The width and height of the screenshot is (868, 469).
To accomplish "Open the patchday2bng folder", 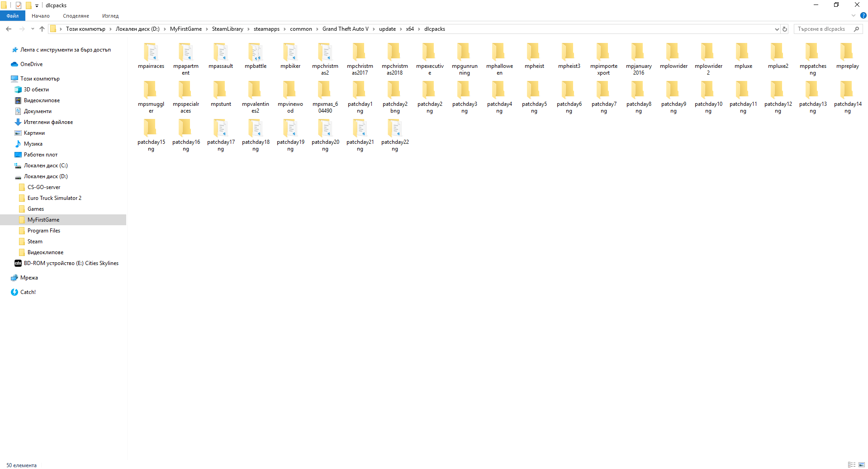I will [394, 97].
